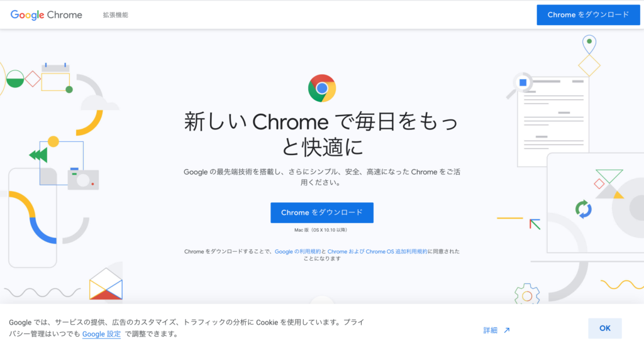This screenshot has width=644, height=353.
Task: Click the Google Chrome logo in header
Action: pos(46,14)
